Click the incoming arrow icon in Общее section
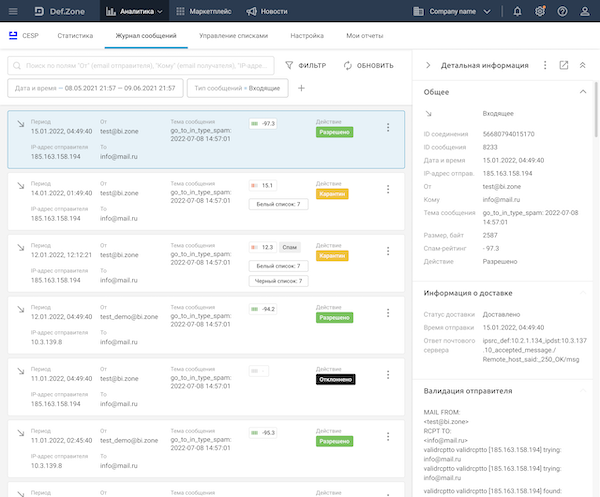This screenshot has height=497, width=600. [428, 114]
